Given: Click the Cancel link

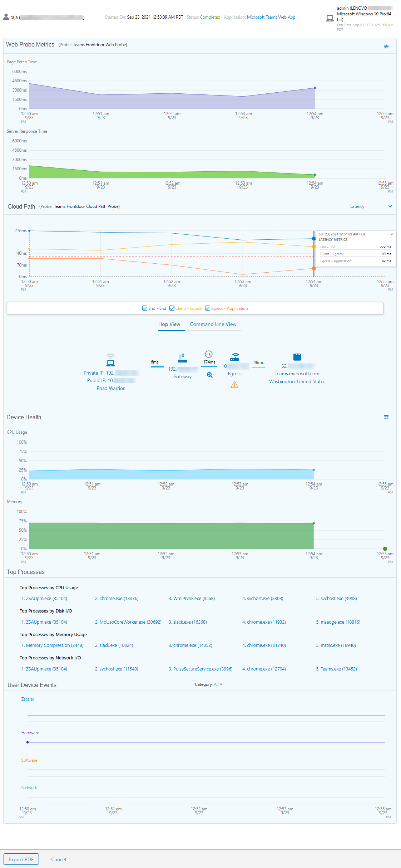Looking at the screenshot, I should 59,859.
